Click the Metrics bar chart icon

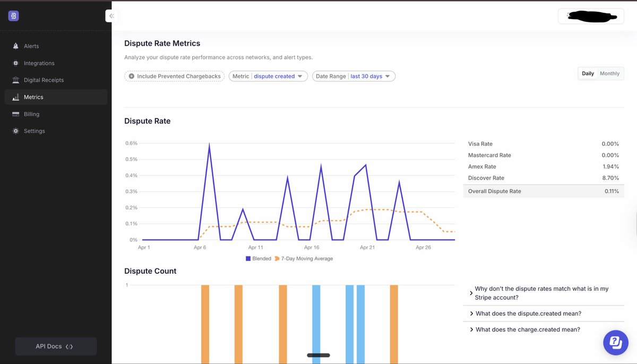pyautogui.click(x=15, y=97)
